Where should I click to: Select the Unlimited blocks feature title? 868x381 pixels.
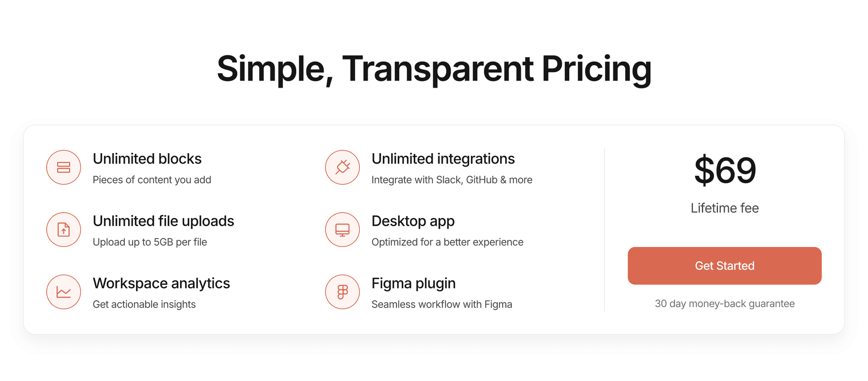click(147, 159)
